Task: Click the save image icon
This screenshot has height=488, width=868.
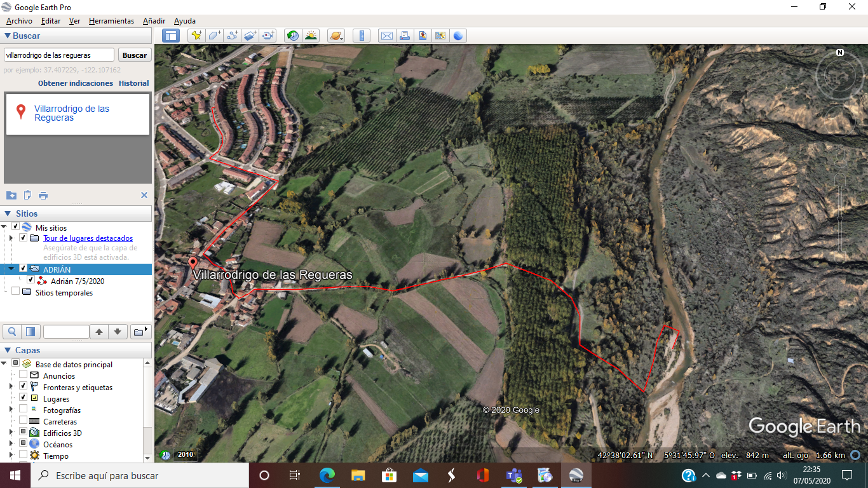Action: pos(422,36)
